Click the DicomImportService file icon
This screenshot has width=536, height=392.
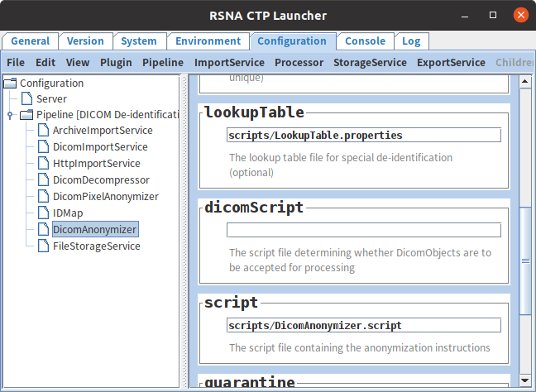pos(43,146)
